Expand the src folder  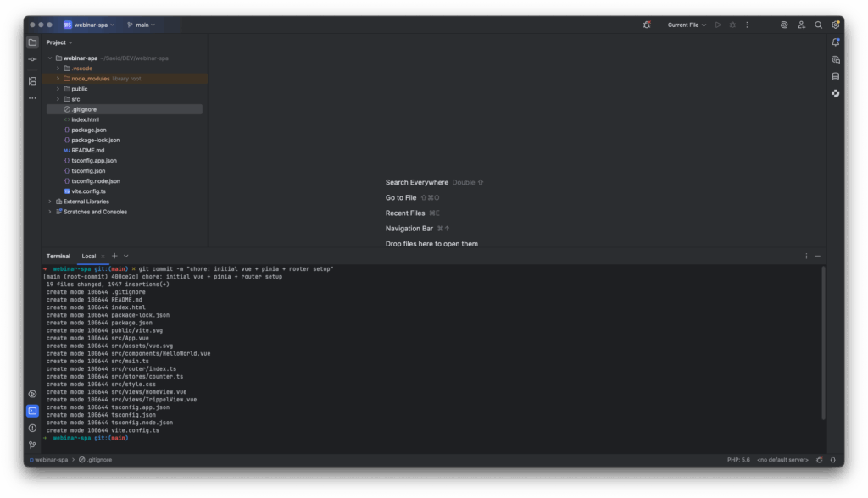[58, 99]
